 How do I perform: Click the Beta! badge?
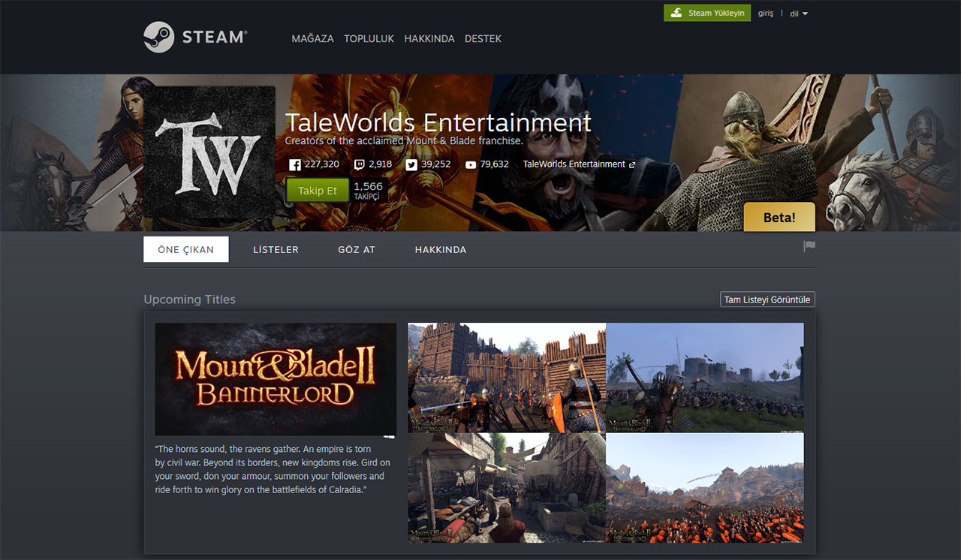click(x=779, y=217)
